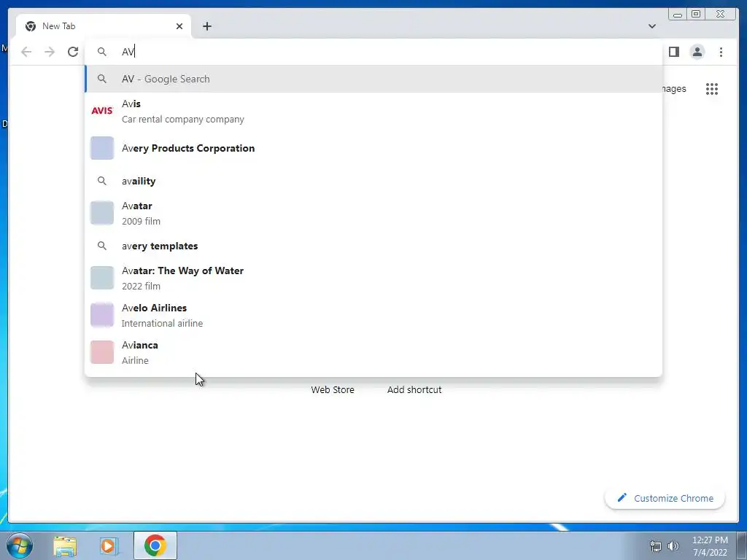Open a new tab with plus button
Screen dimensions: 747x560
point(206,26)
